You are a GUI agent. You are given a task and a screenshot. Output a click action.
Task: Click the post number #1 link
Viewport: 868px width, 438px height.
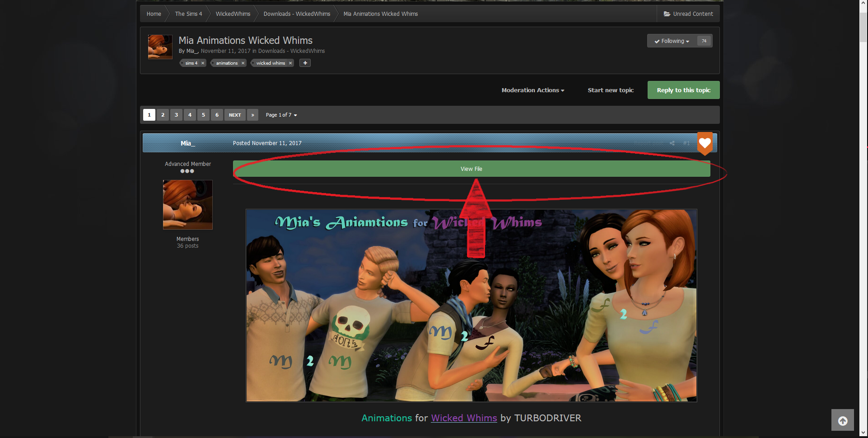[686, 143]
